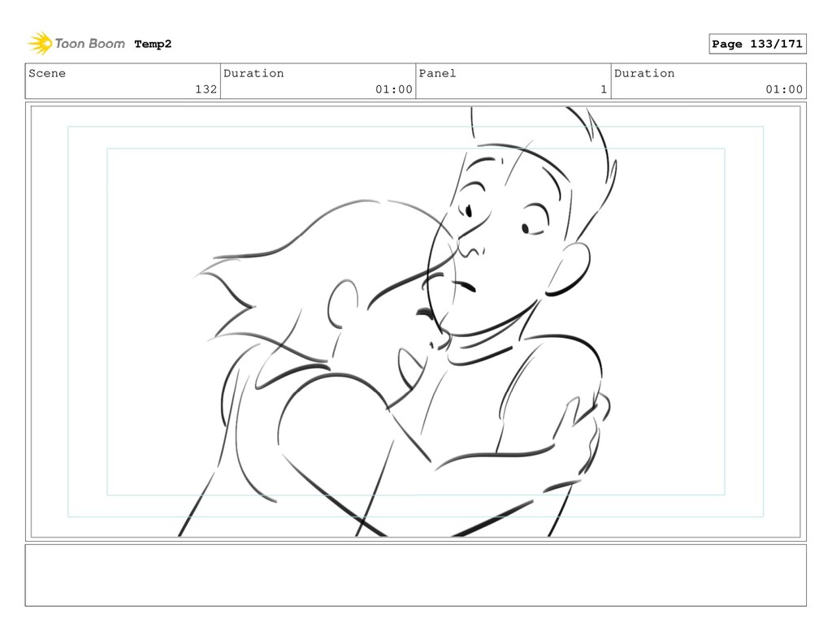
Task: Select the Panel label in the header
Action: click(x=437, y=73)
